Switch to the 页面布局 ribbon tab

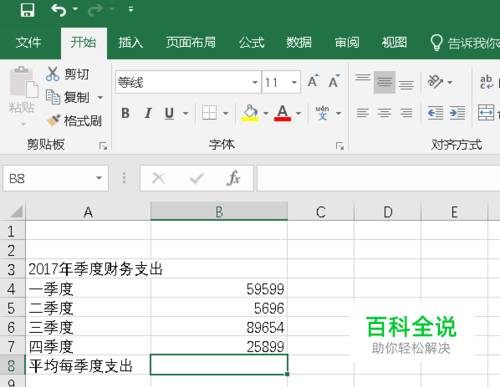pos(191,43)
